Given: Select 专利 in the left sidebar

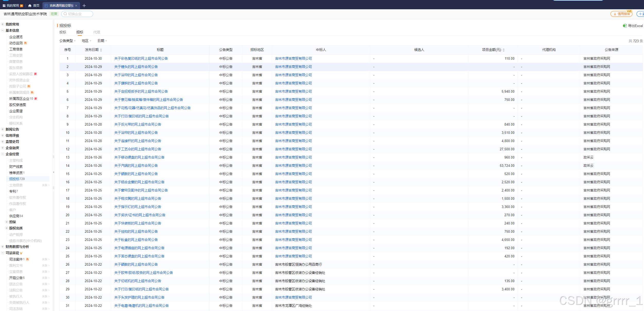Looking at the screenshot, I should [13, 191].
